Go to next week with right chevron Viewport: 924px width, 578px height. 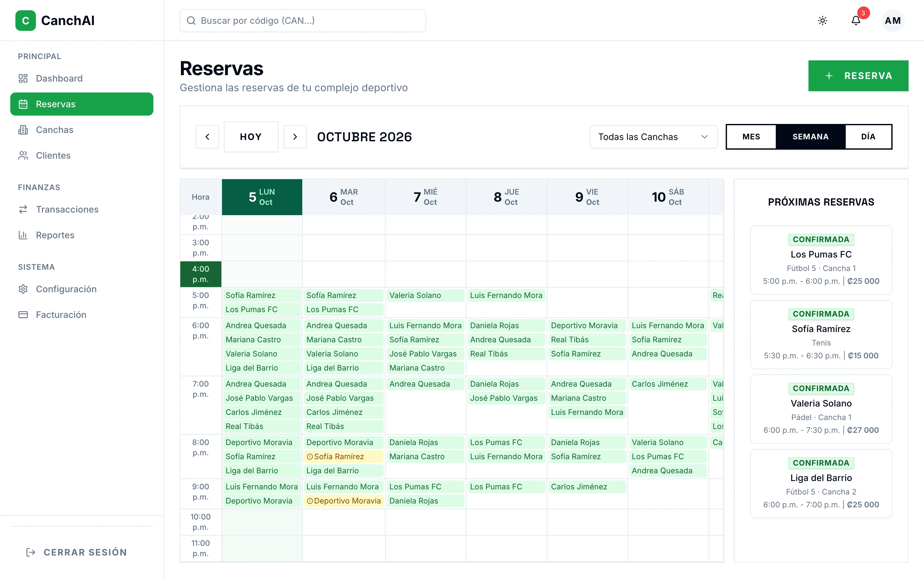[x=295, y=137]
